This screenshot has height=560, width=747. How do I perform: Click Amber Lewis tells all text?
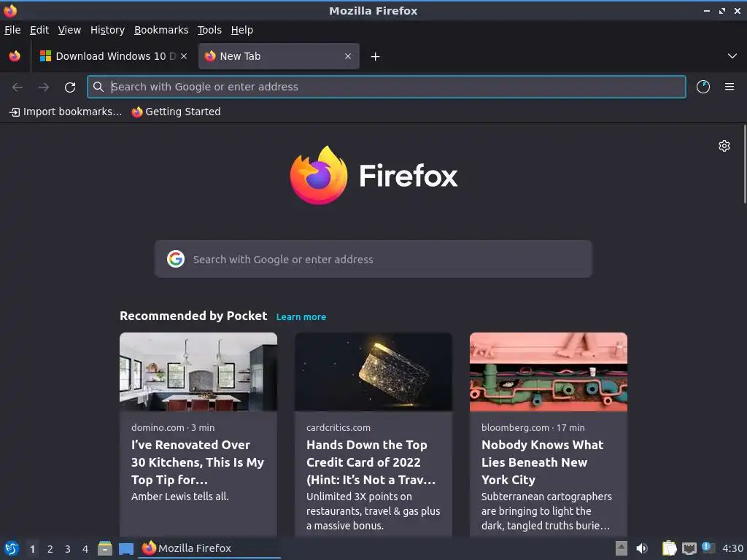tap(180, 497)
